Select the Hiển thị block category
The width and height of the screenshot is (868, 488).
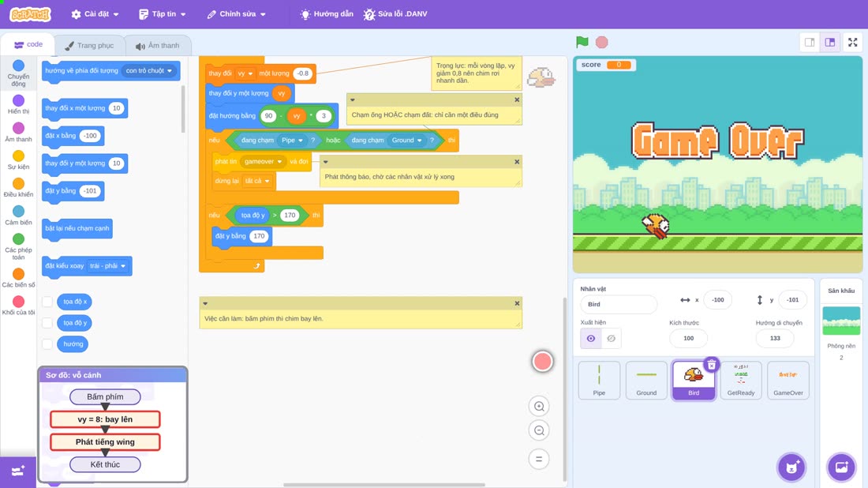(18, 104)
